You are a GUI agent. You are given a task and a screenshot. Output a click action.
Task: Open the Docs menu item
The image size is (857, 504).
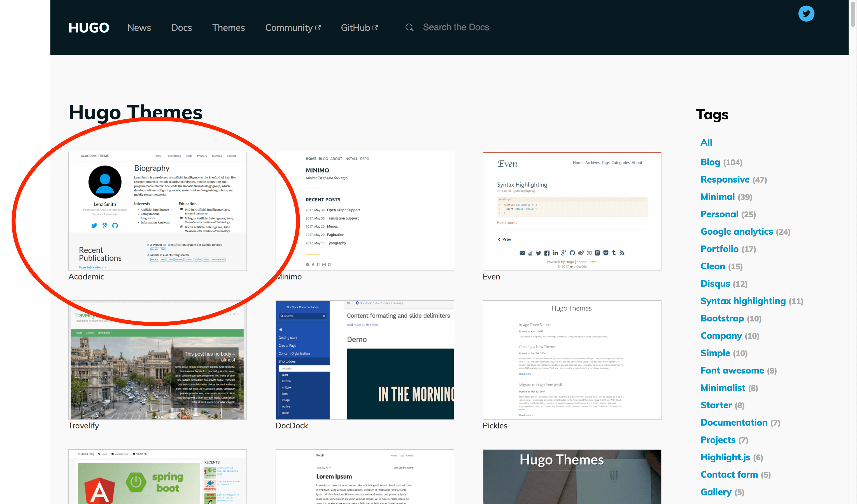pyautogui.click(x=181, y=27)
